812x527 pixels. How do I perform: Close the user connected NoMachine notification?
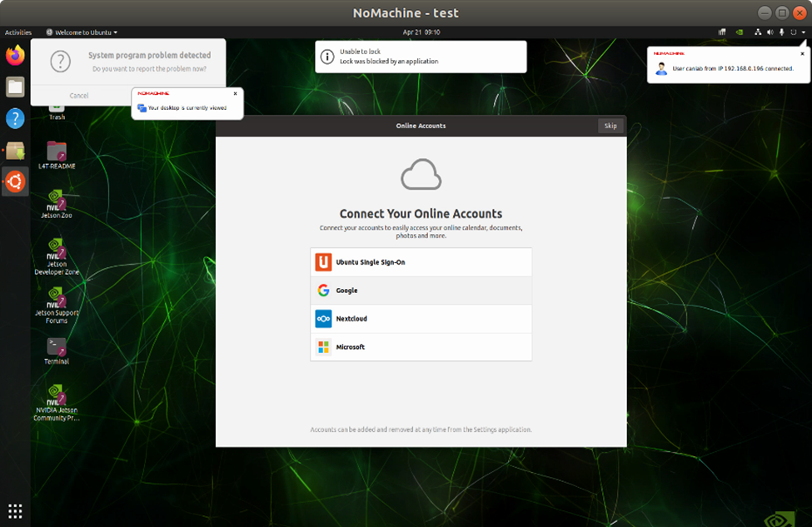[x=802, y=53]
